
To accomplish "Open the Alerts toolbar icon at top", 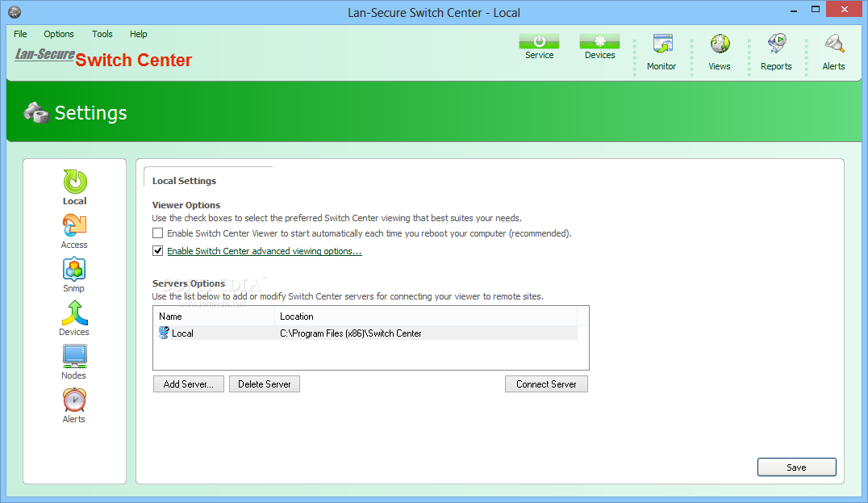I will tap(833, 44).
